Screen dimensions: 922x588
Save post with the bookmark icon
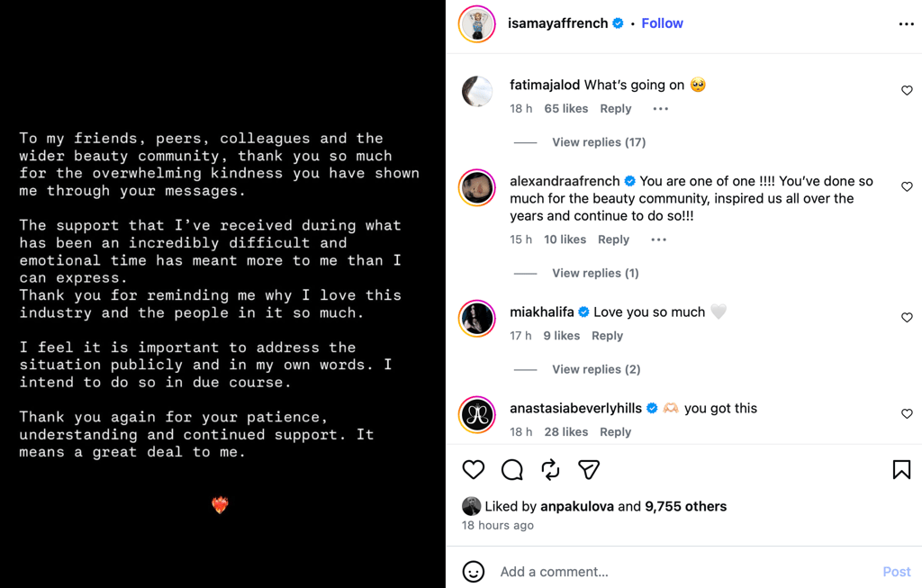(901, 469)
